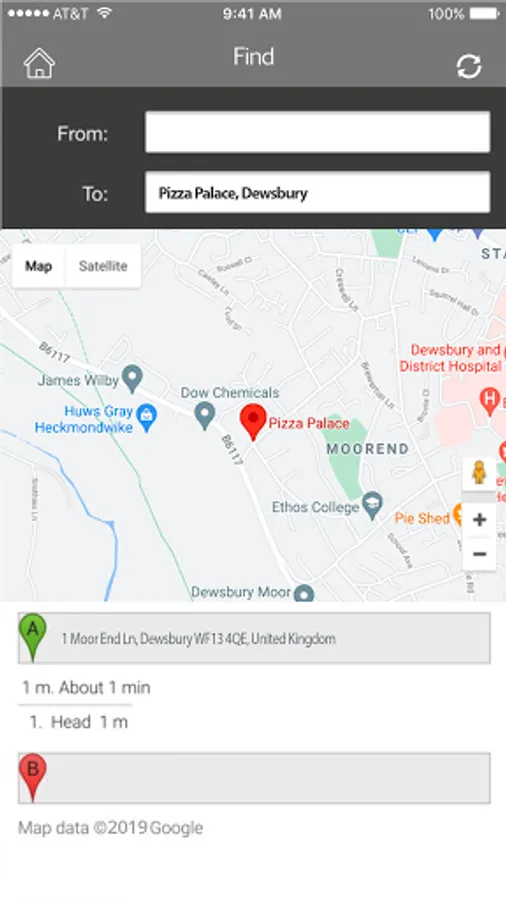Tap the James Wilby location marker
The image size is (506, 900).
point(133,379)
